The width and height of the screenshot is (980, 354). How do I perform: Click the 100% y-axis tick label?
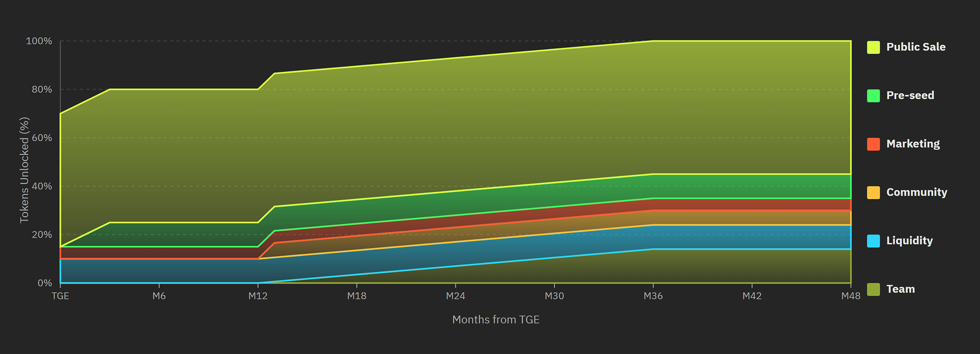pyautogui.click(x=39, y=41)
